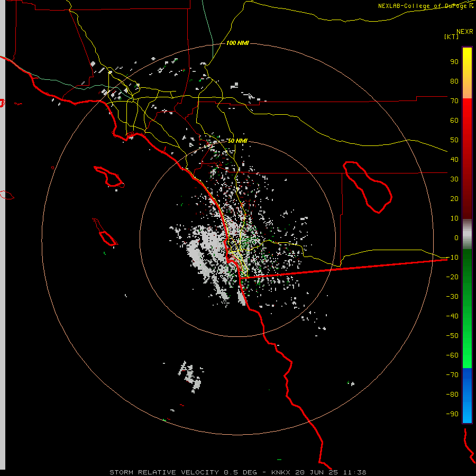Click the 0 value on velocity scale
476x476 pixels.
coord(456,237)
